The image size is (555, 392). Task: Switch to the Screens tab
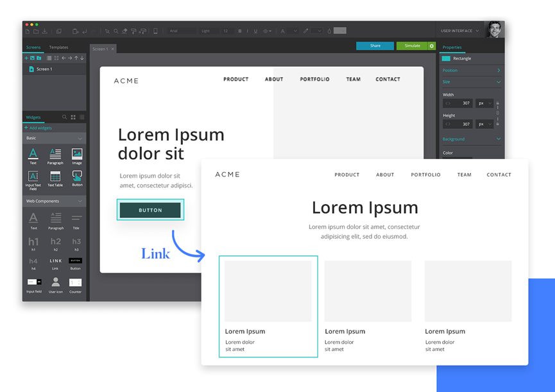pyautogui.click(x=33, y=47)
